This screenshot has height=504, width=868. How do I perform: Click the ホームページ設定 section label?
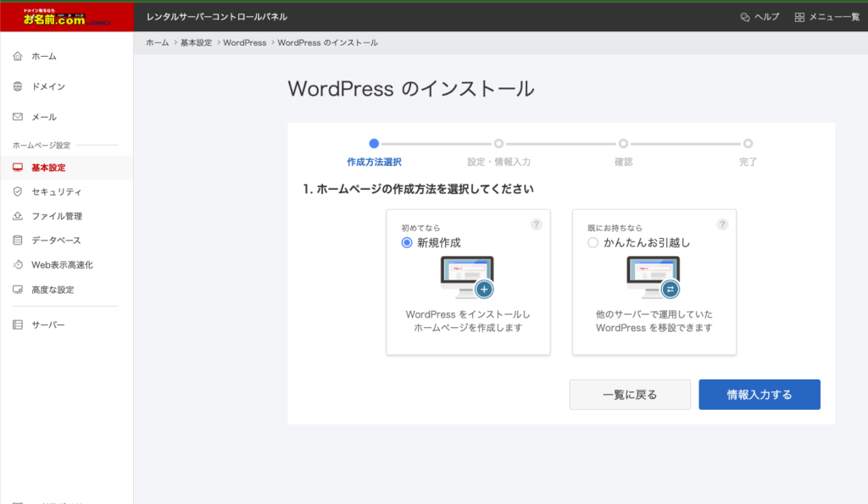coord(42,145)
